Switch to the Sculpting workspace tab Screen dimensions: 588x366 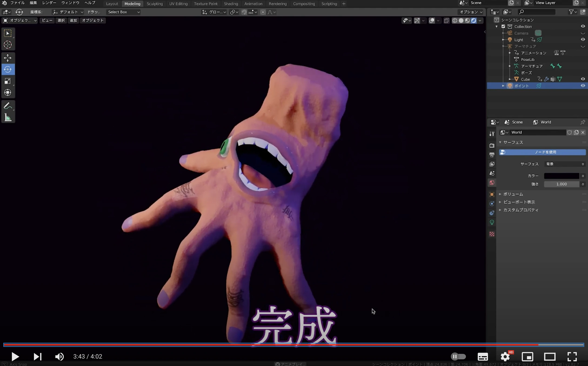point(155,4)
